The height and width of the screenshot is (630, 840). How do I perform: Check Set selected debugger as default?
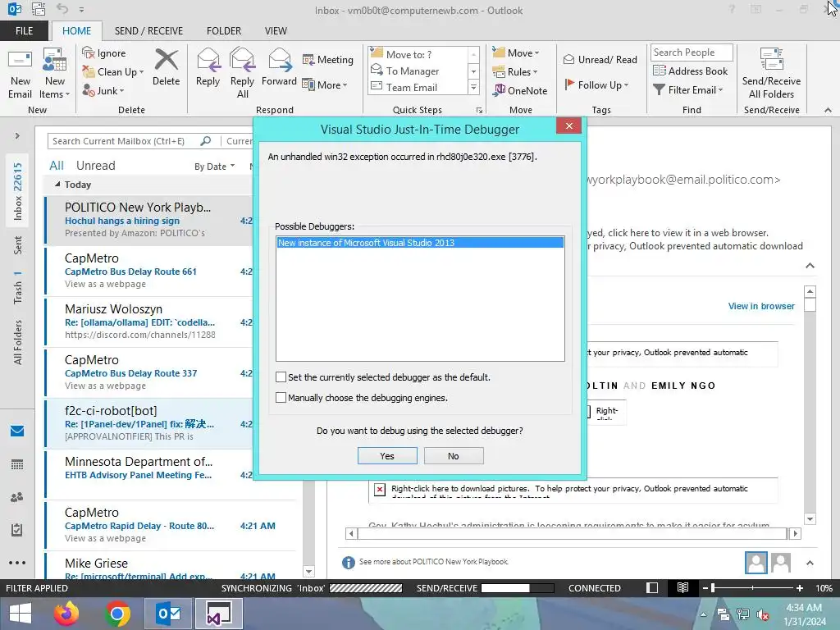[281, 377]
